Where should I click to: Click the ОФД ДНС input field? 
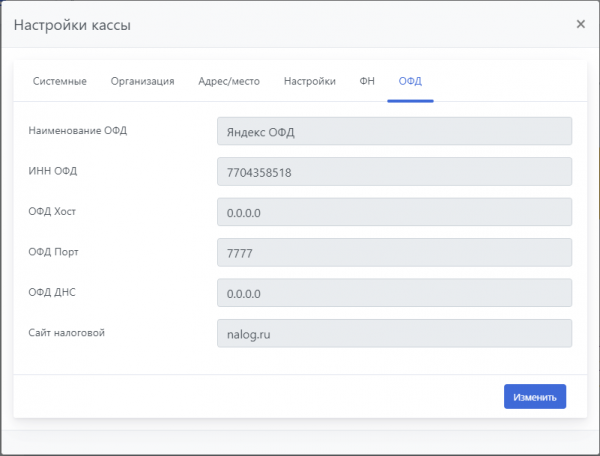[x=394, y=293]
